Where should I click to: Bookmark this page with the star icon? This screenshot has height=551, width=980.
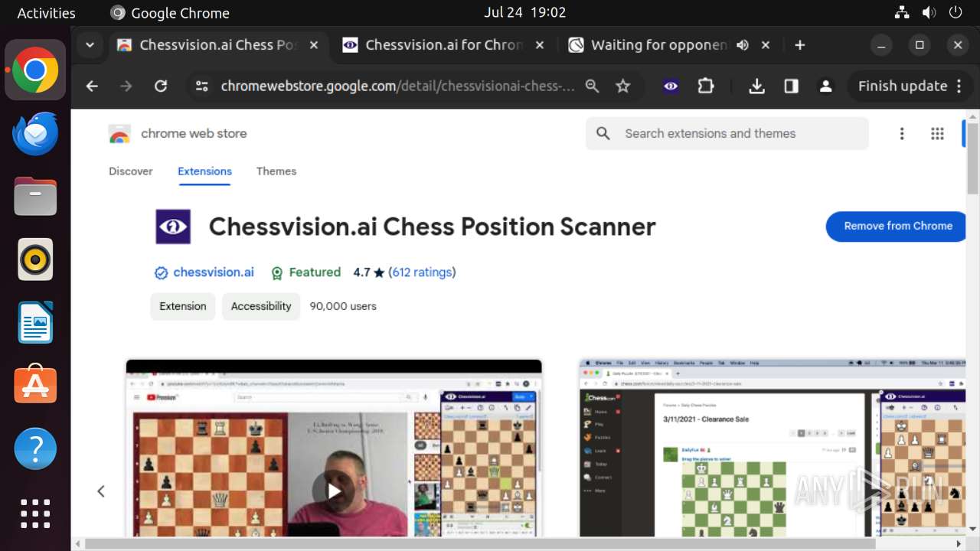tap(623, 86)
